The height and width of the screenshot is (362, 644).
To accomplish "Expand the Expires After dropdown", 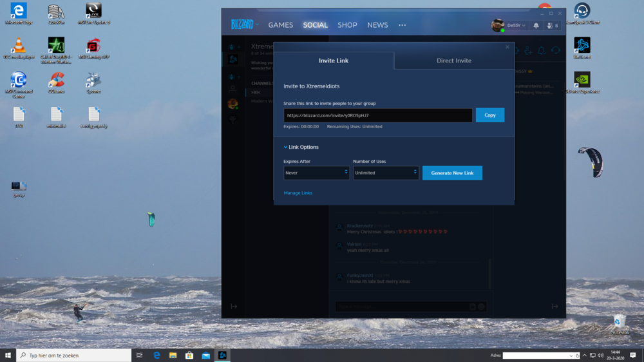I will coord(316,173).
